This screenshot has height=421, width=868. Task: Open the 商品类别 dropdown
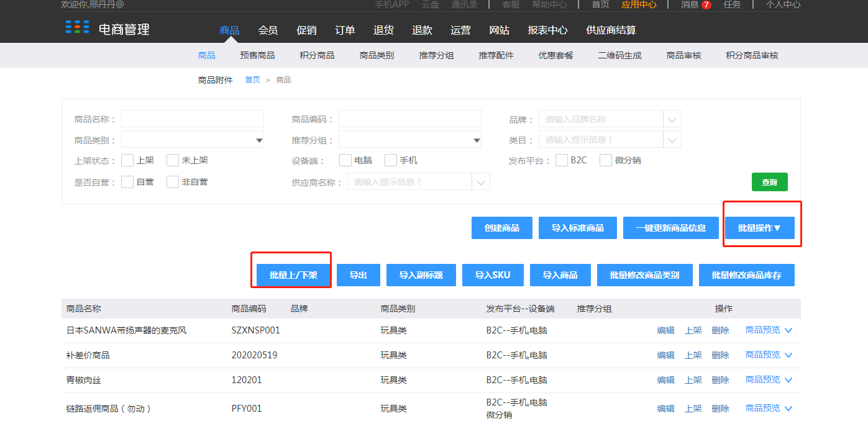click(x=193, y=140)
